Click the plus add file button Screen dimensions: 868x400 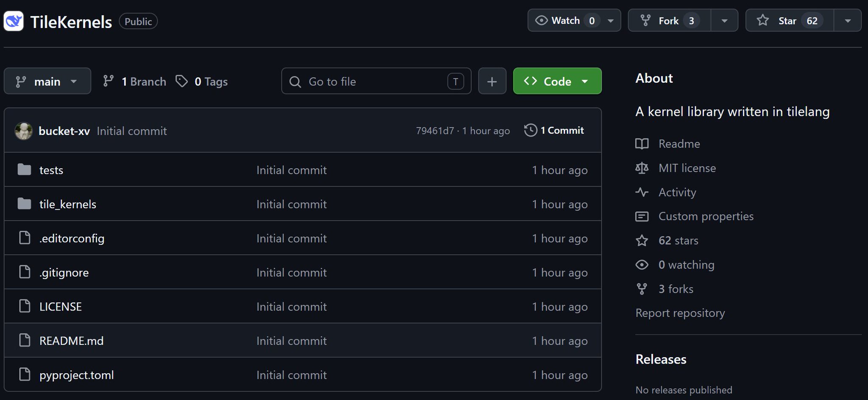click(x=492, y=81)
